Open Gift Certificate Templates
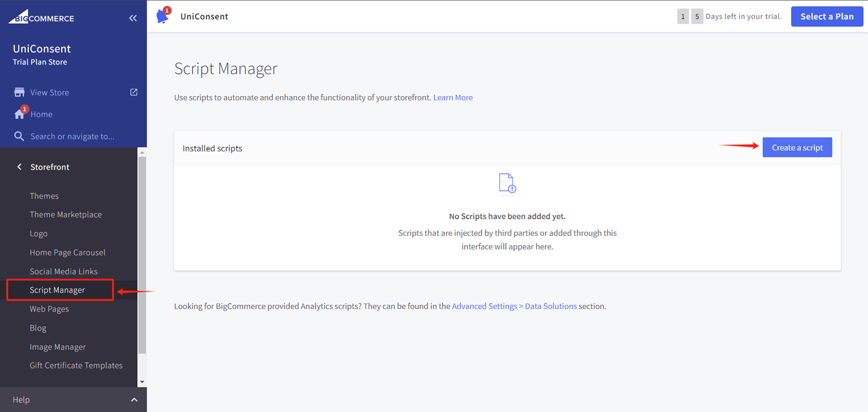Viewport: 868px width, 412px height. click(x=76, y=365)
